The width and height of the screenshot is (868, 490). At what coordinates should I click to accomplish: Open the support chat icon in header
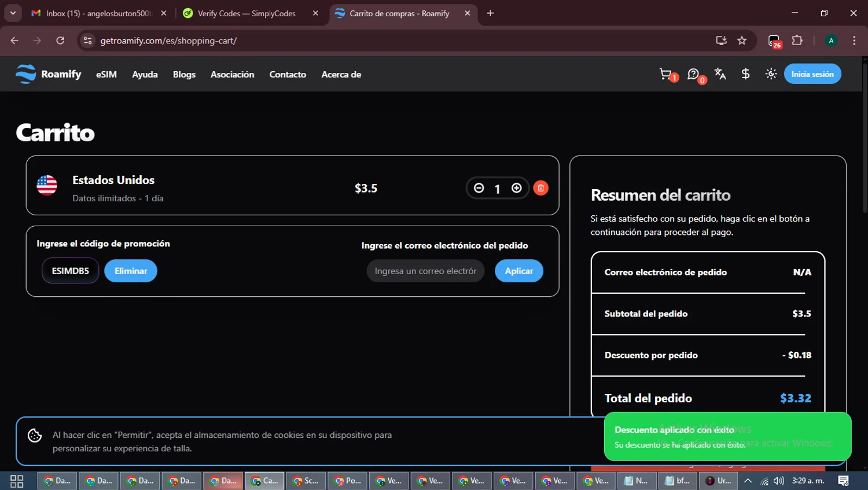pos(693,74)
